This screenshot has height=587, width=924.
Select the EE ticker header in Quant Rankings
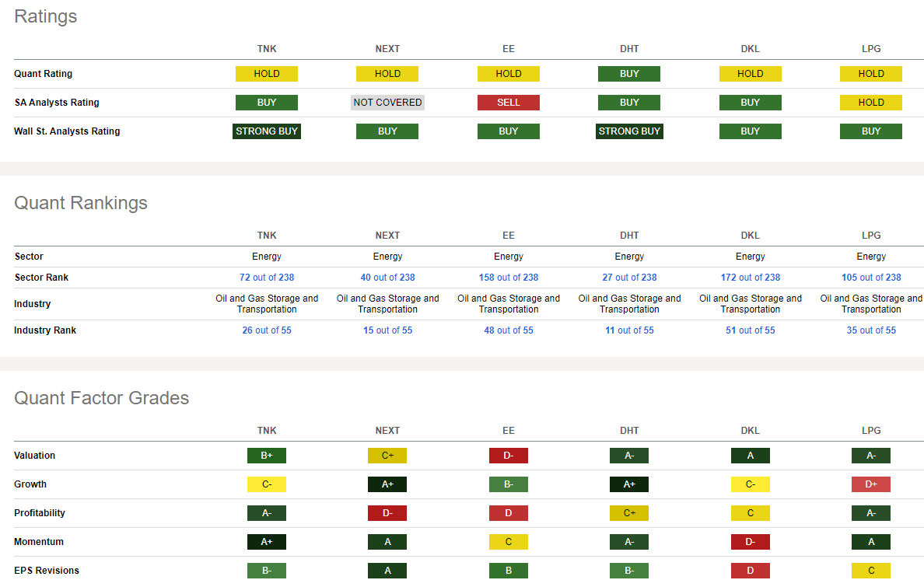[x=508, y=235]
